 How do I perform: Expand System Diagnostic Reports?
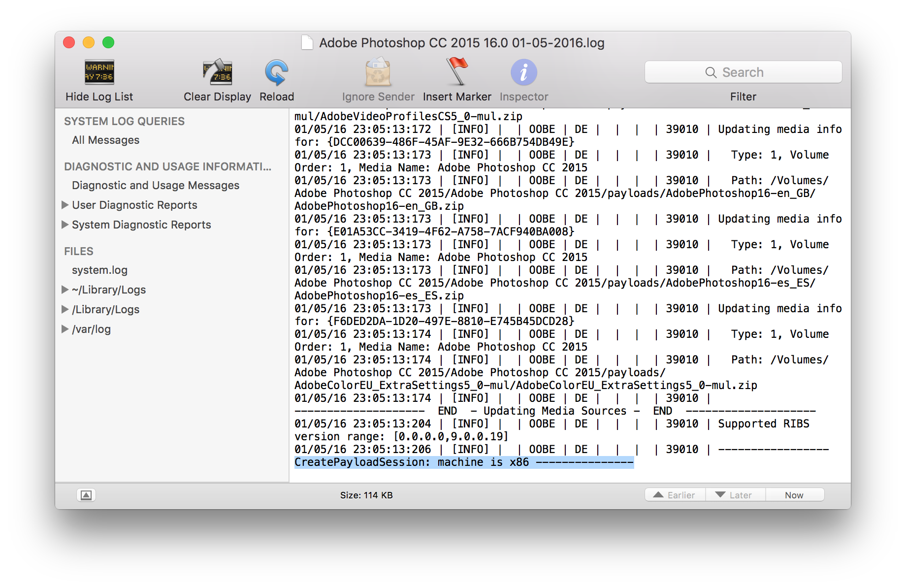click(x=65, y=225)
